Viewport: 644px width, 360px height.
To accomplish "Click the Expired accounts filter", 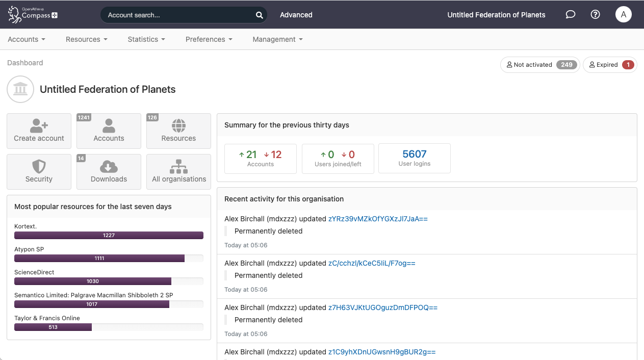I will (610, 65).
